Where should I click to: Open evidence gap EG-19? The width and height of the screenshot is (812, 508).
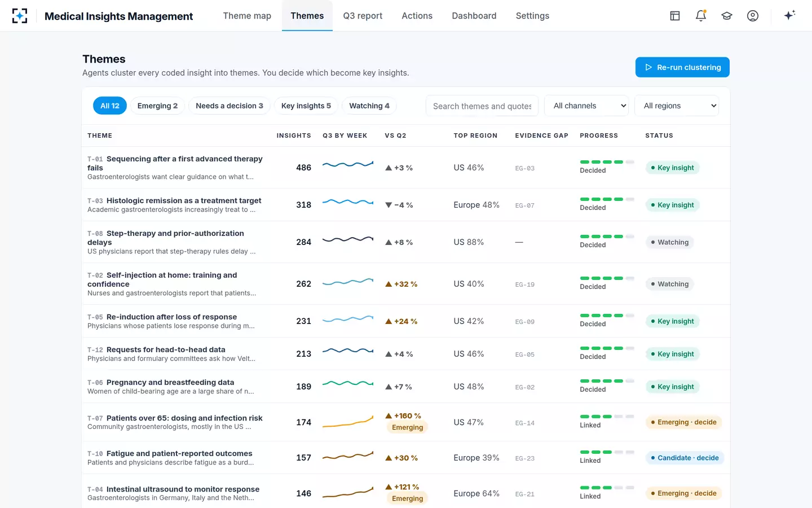[x=525, y=284]
